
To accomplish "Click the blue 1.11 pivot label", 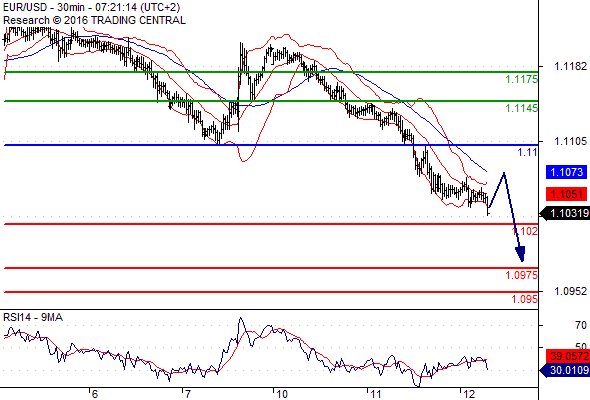I will (x=527, y=152).
